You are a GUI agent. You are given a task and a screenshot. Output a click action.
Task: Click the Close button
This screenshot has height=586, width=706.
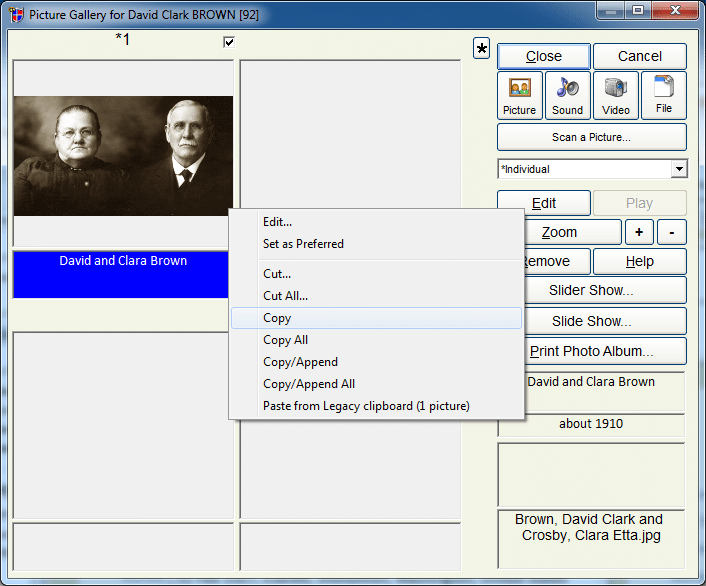point(543,56)
